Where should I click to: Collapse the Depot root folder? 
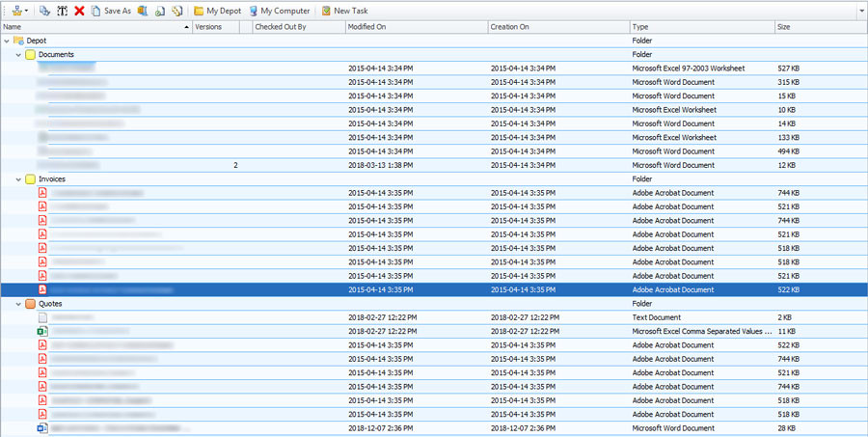[x=8, y=41]
